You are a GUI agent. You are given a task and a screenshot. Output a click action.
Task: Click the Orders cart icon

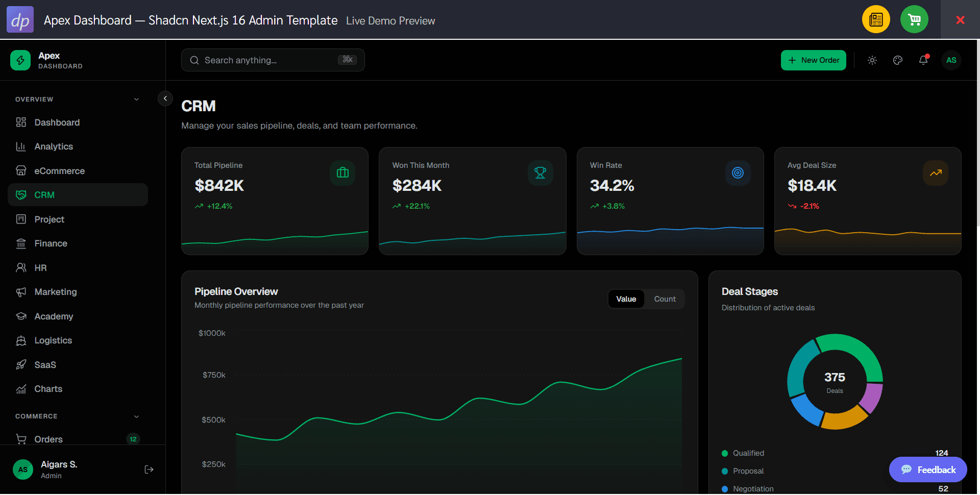coord(21,439)
